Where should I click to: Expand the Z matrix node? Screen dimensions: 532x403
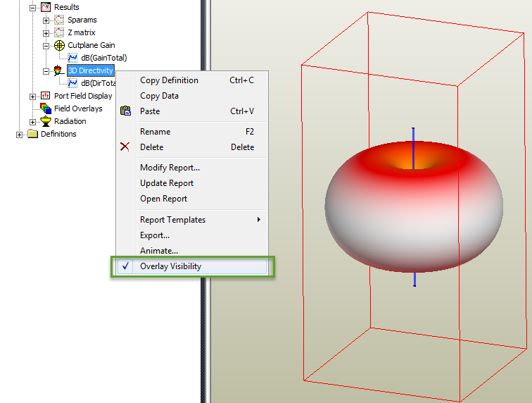point(46,33)
